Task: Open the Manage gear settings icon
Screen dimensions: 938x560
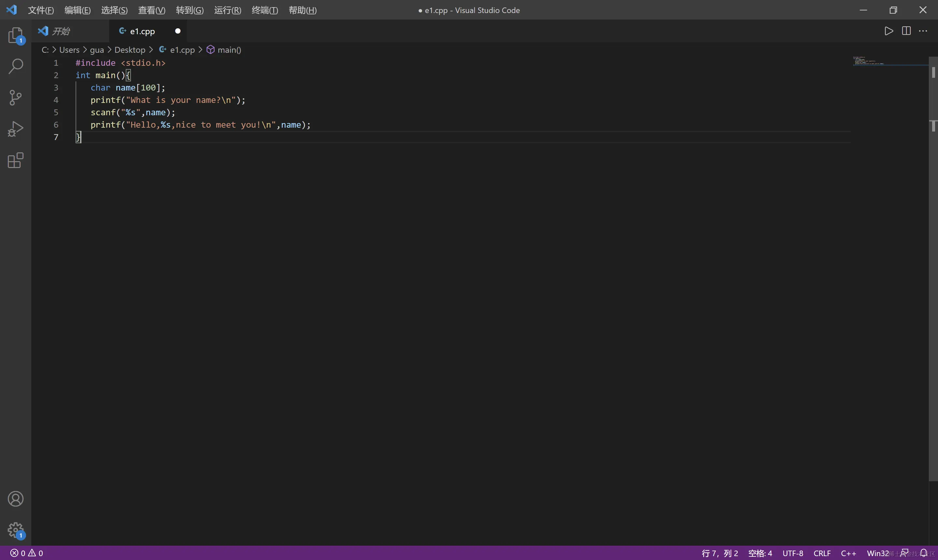Action: coord(16,530)
